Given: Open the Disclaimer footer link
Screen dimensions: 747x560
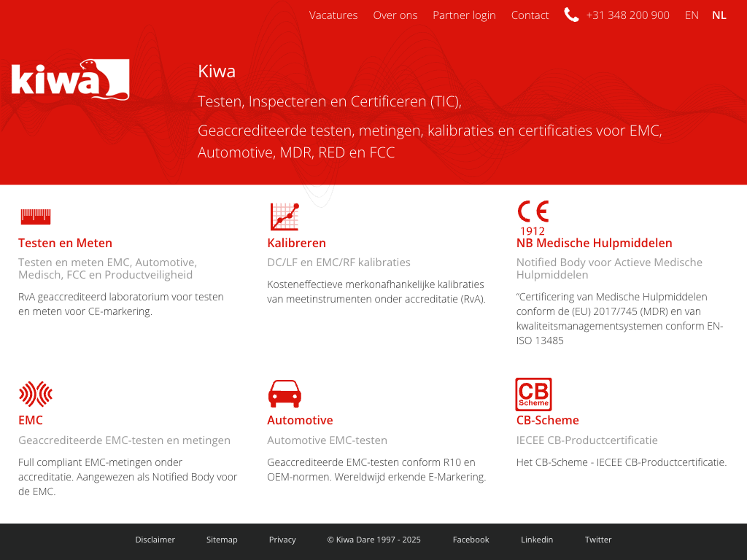Looking at the screenshot, I should tap(155, 540).
